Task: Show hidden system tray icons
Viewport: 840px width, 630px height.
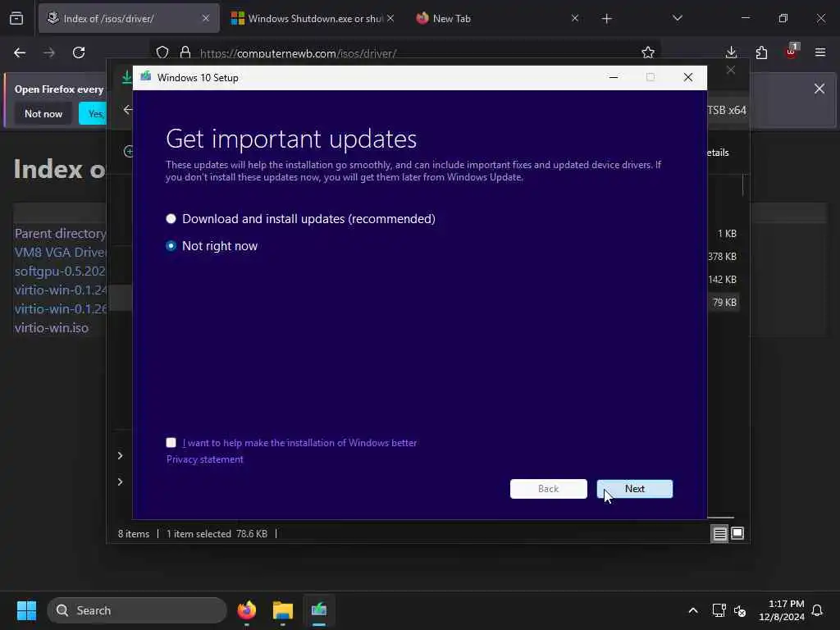Action: (x=692, y=610)
